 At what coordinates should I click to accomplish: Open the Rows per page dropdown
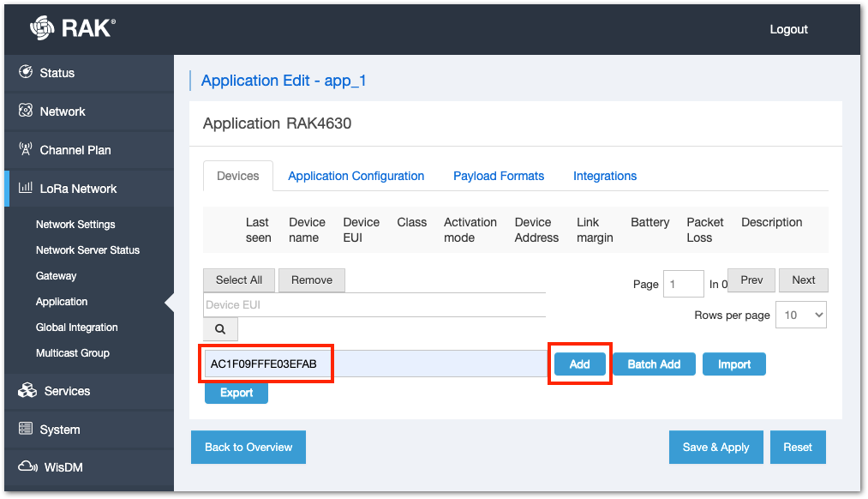tap(801, 316)
